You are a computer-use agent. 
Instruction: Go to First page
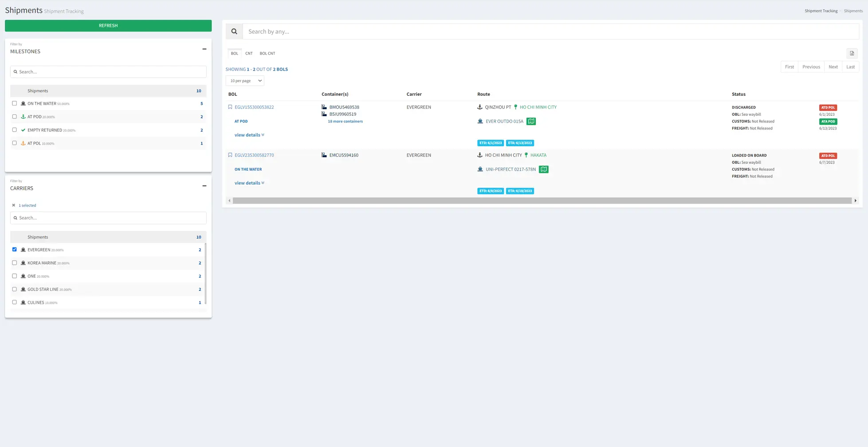(789, 67)
